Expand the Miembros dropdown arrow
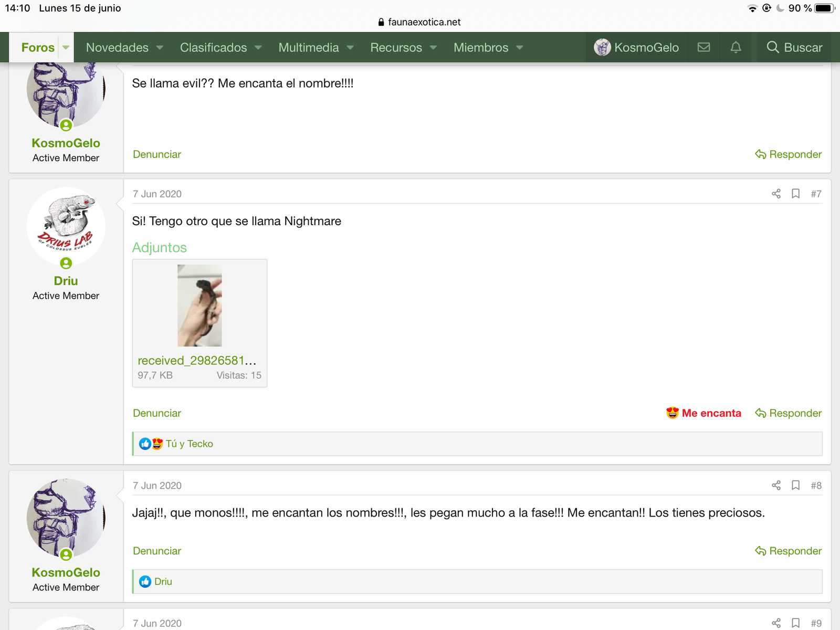 pos(520,48)
